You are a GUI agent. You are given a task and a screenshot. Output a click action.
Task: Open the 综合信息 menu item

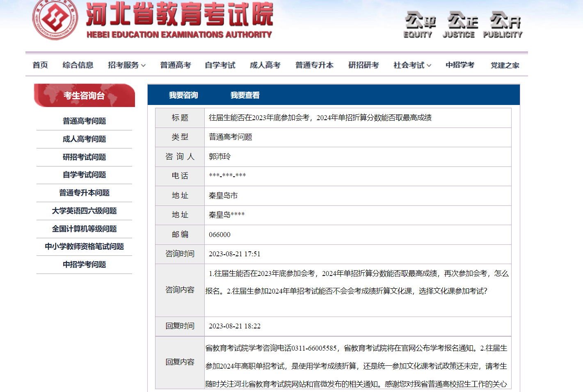[x=78, y=65]
